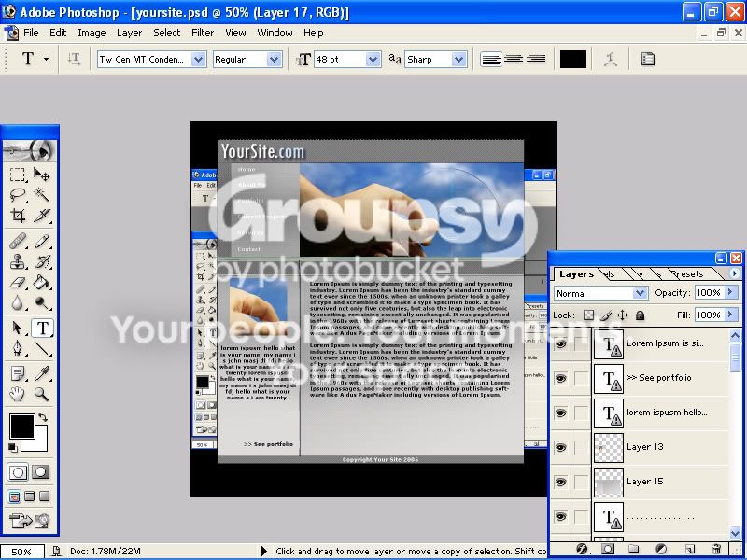Select the Clone Stamp tool
The width and height of the screenshot is (747, 560).
pyautogui.click(x=18, y=261)
